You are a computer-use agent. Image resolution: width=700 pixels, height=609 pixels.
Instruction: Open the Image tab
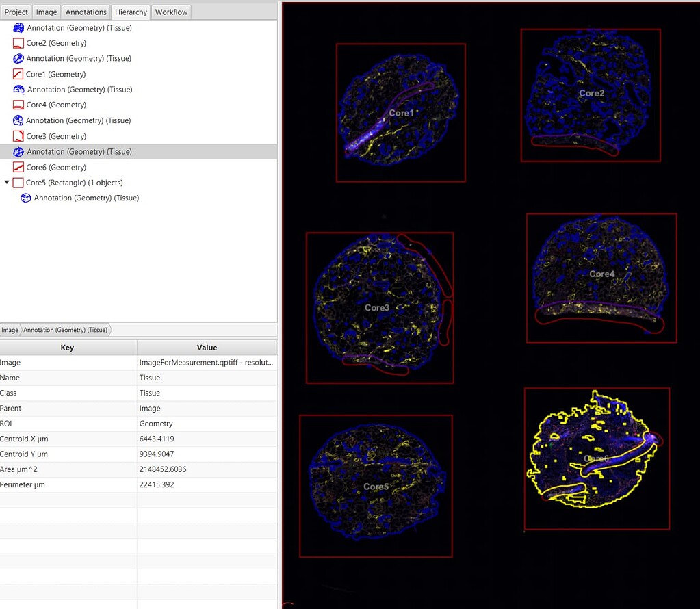pyautogui.click(x=46, y=12)
